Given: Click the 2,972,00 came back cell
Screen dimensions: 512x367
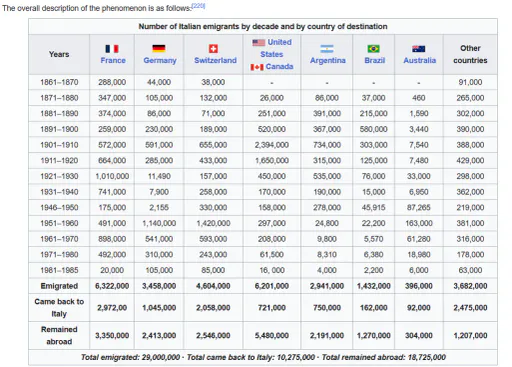Looking at the screenshot, I should pyautogui.click(x=112, y=308).
